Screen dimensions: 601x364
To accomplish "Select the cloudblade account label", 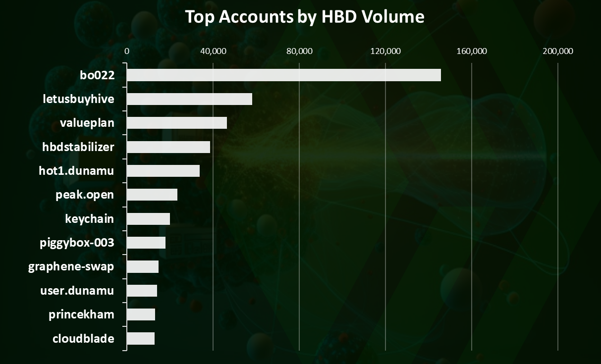I will coord(83,339).
